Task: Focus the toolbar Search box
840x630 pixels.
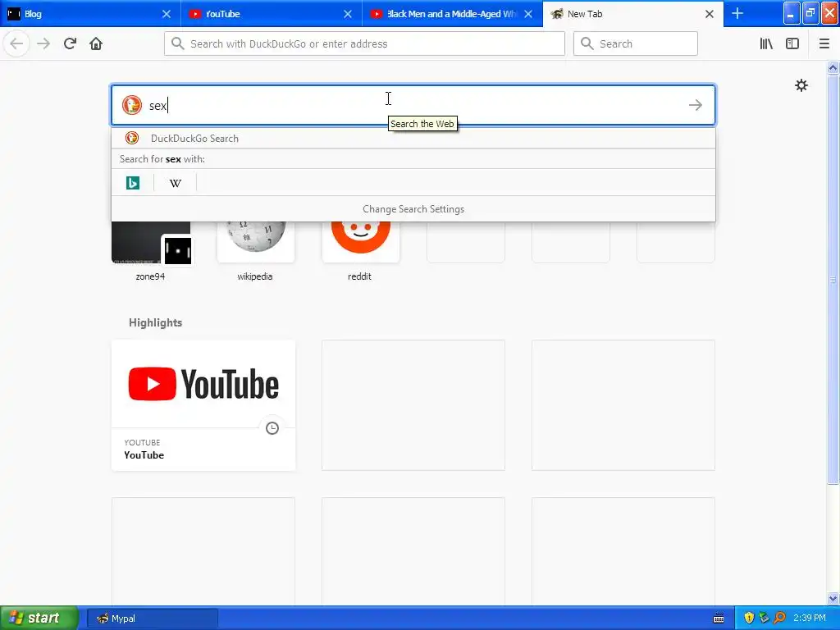Action: [636, 43]
